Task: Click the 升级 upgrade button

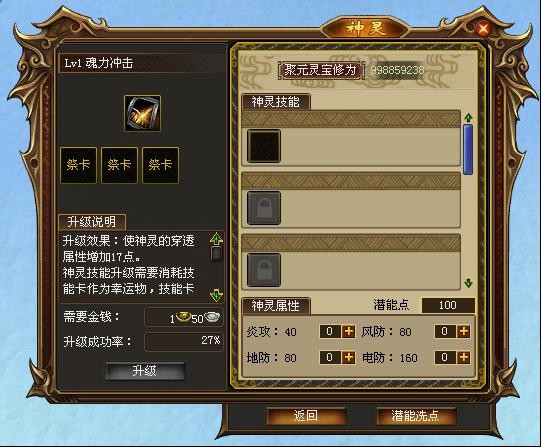Action: click(x=145, y=371)
